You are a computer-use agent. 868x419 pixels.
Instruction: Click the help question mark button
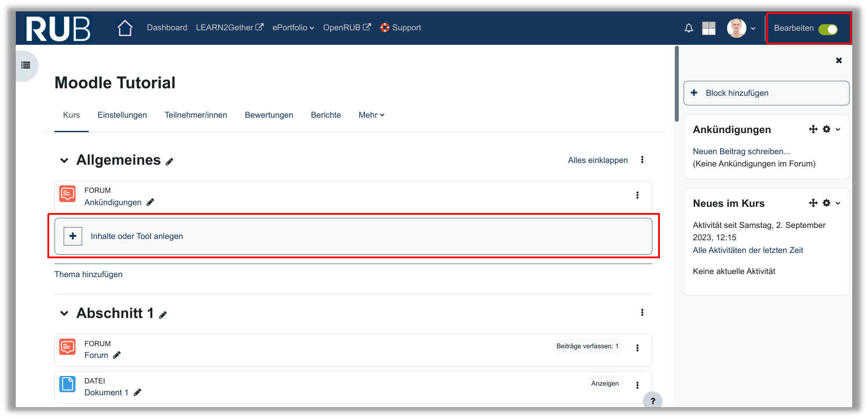pos(652,401)
